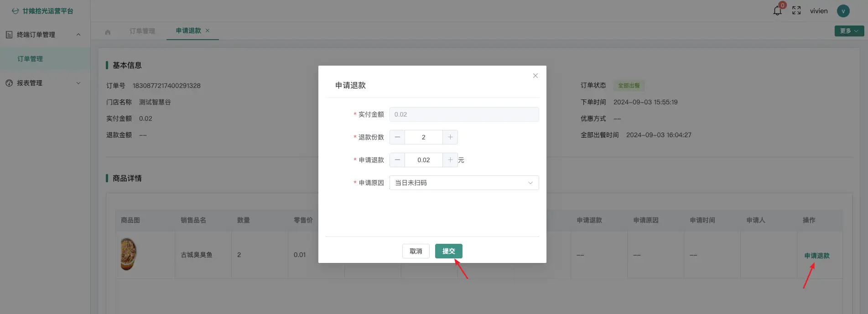Select 订单管理 in sidebar
The width and height of the screenshot is (868, 314).
[30, 59]
